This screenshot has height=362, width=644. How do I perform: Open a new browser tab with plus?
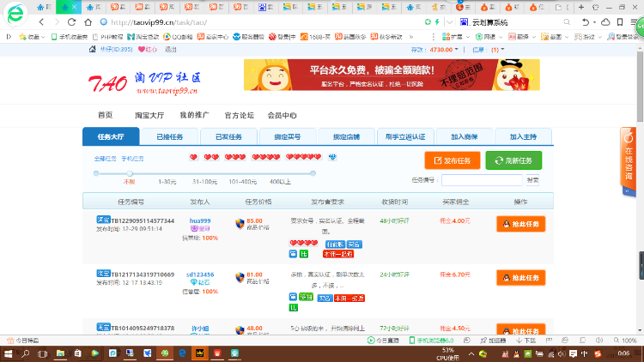[x=581, y=7]
